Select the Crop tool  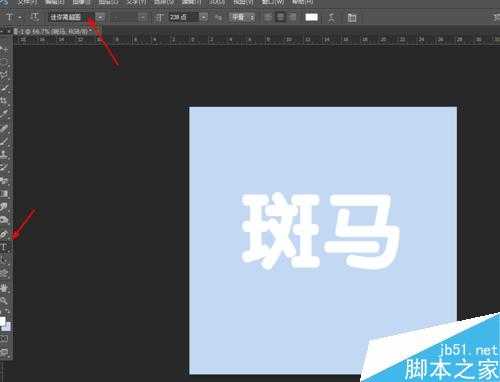(x=4, y=101)
